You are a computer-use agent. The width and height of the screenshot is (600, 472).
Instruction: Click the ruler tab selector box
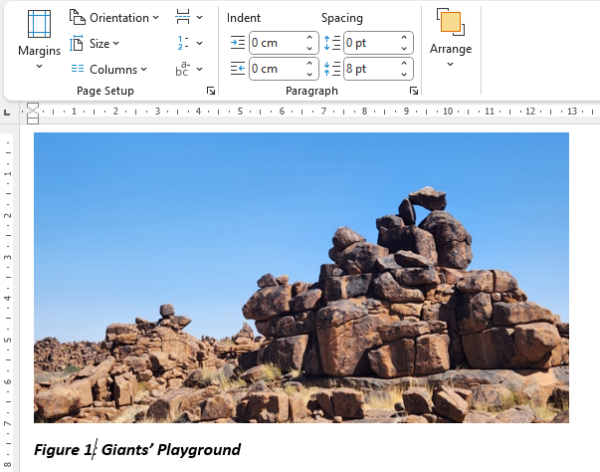coord(32,110)
